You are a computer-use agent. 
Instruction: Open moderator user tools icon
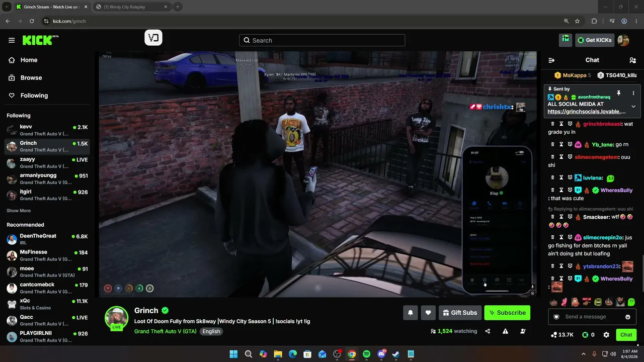[x=523, y=331]
